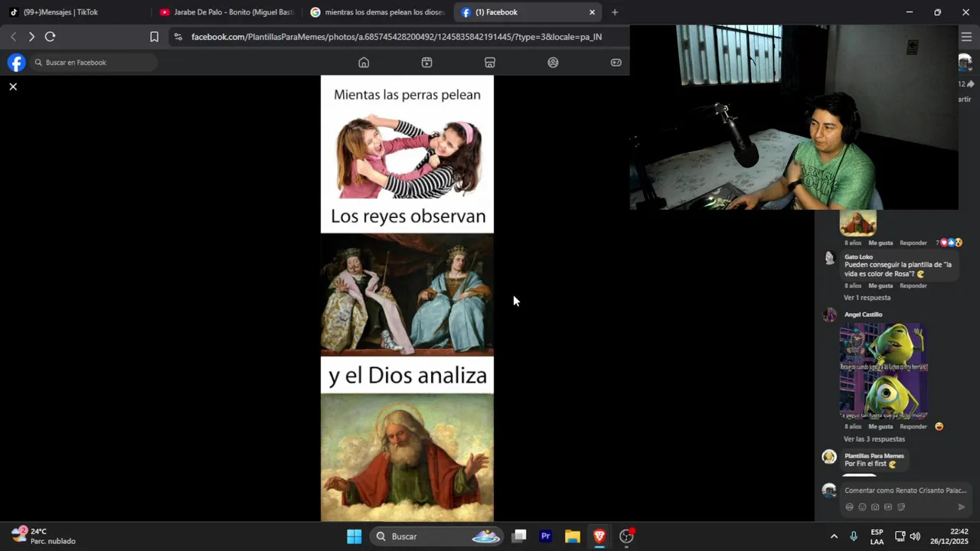Close the (1) Facebook tab
This screenshot has width=980, height=551.
(x=592, y=12)
